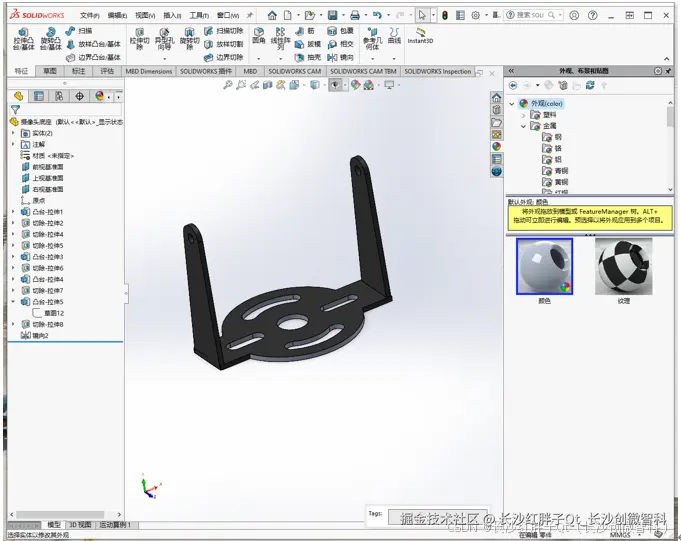The image size is (681, 541).
Task: Go back in the appearances pane
Action: (513, 86)
